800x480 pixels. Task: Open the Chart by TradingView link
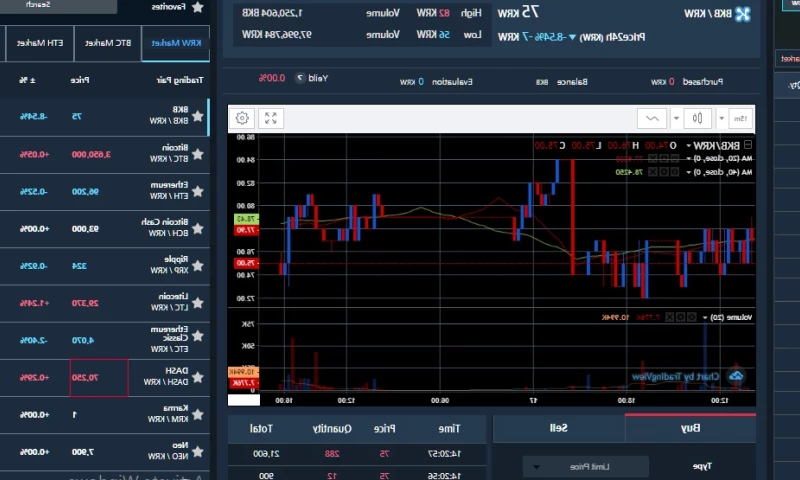point(676,377)
